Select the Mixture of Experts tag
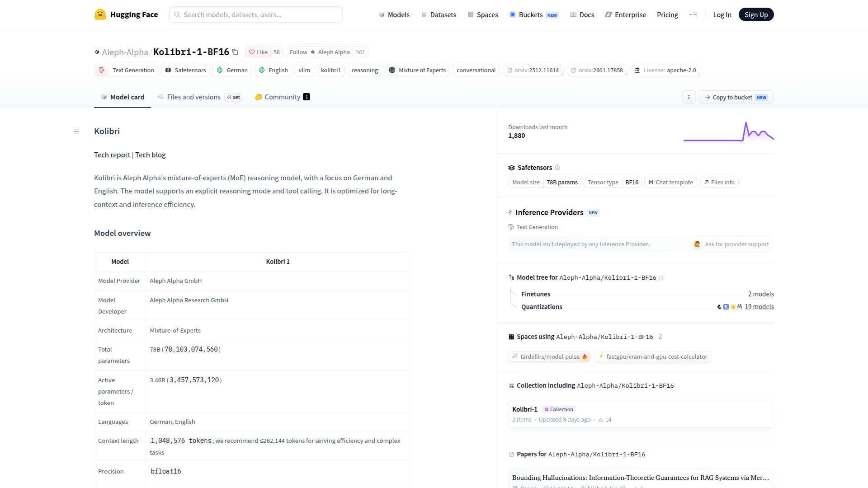This screenshot has width=868, height=488. [417, 70]
